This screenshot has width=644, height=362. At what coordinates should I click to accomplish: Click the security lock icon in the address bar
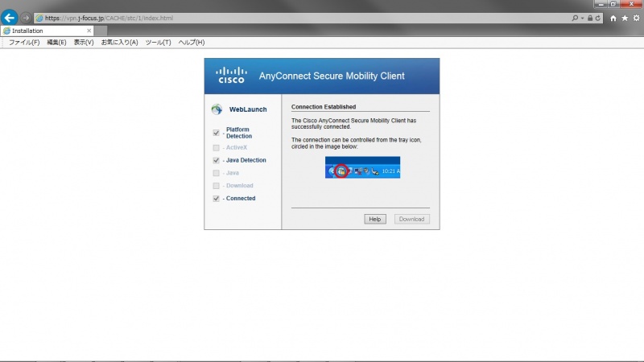pos(590,18)
